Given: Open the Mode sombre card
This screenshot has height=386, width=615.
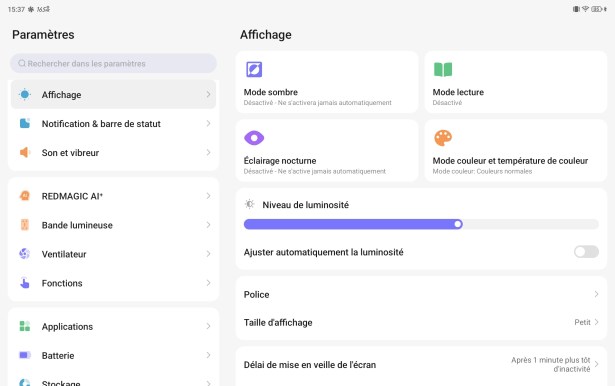Looking at the screenshot, I should point(327,82).
